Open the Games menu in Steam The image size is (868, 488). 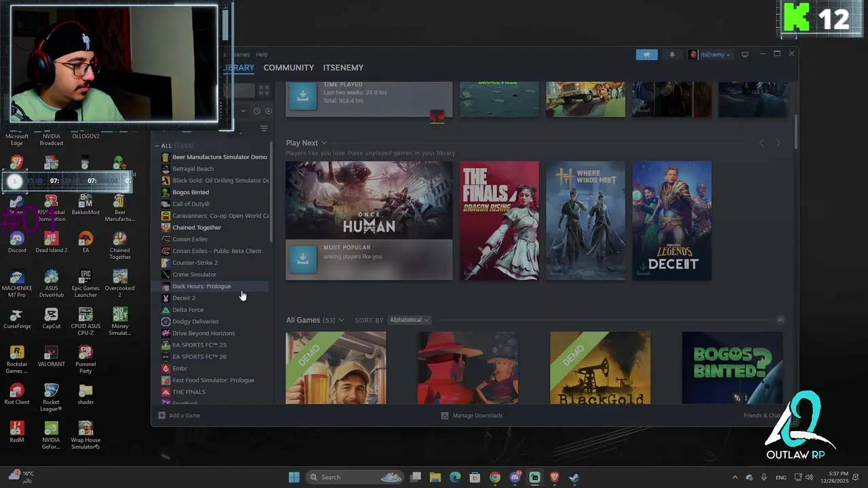[241, 54]
